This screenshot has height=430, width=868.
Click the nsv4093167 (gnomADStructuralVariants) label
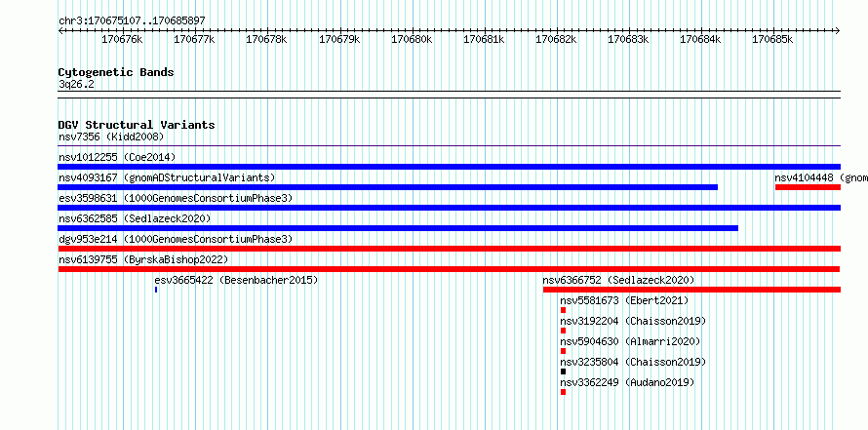167,177
